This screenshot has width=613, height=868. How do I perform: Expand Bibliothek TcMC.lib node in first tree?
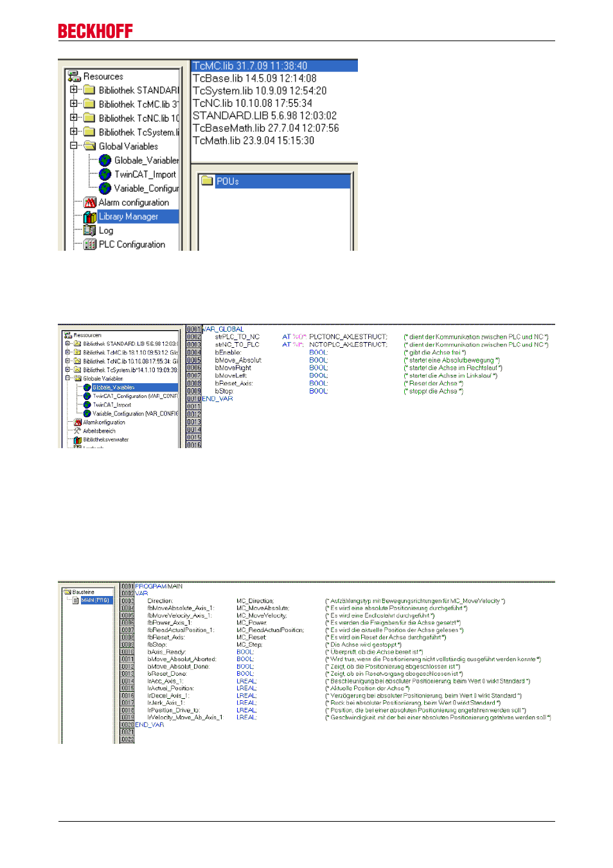click(x=74, y=103)
